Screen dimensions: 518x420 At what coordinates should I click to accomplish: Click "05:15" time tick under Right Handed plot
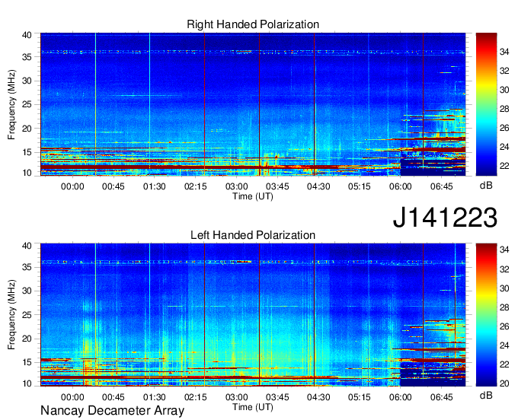tap(360, 186)
